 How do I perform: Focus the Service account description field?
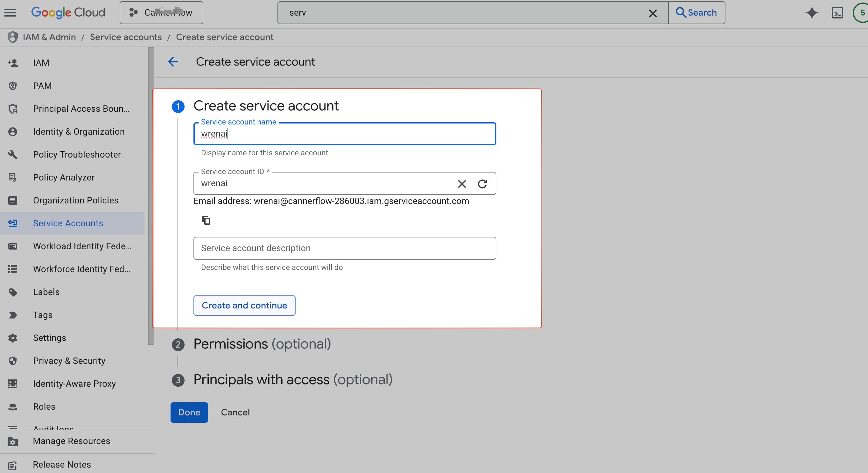coord(344,248)
